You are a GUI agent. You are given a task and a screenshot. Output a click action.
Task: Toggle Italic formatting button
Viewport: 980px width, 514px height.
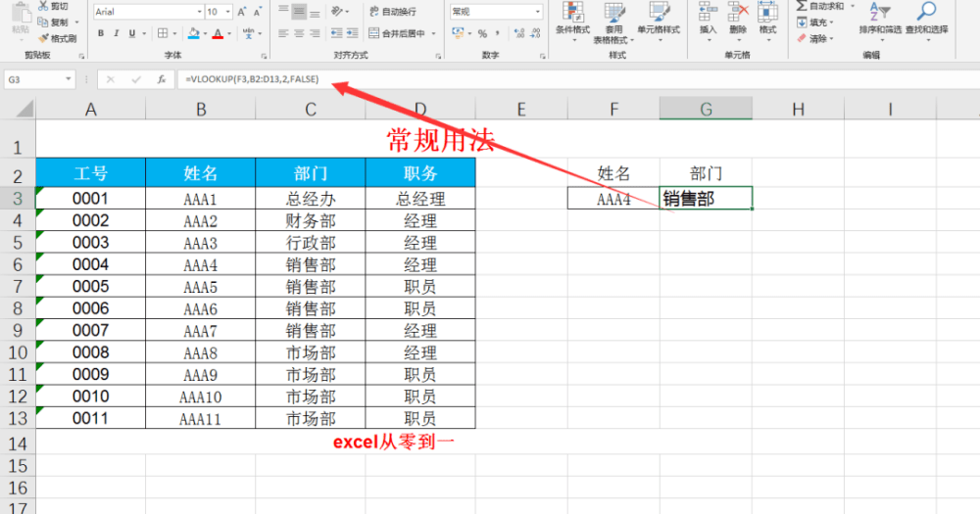pos(117,33)
